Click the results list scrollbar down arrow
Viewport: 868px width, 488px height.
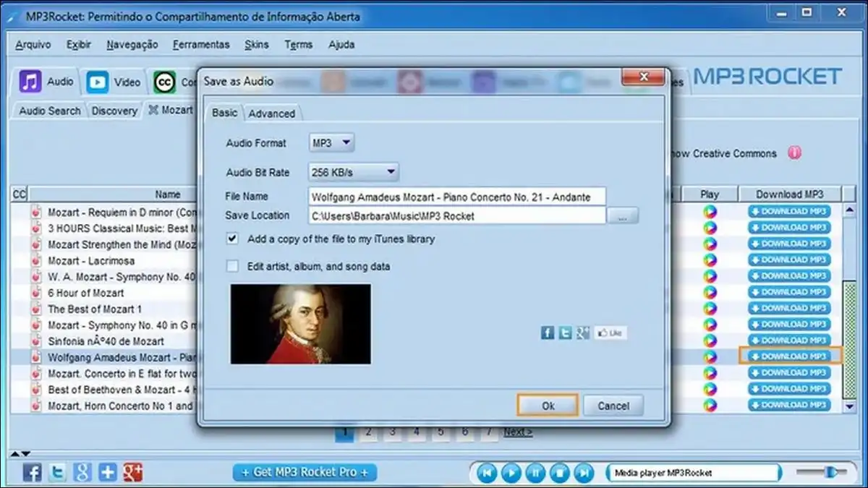tap(851, 407)
